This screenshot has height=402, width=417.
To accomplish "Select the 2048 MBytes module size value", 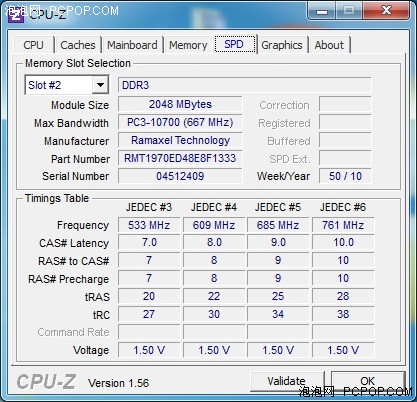I will pos(180,104).
